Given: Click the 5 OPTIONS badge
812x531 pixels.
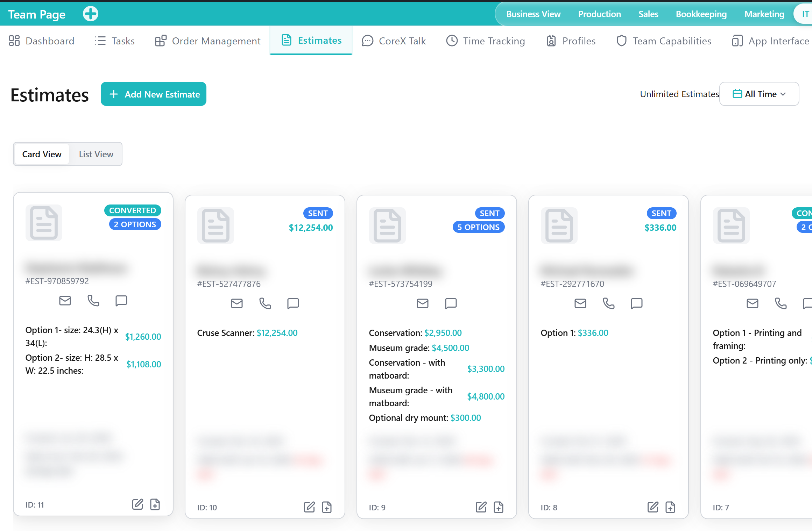Looking at the screenshot, I should [x=478, y=227].
